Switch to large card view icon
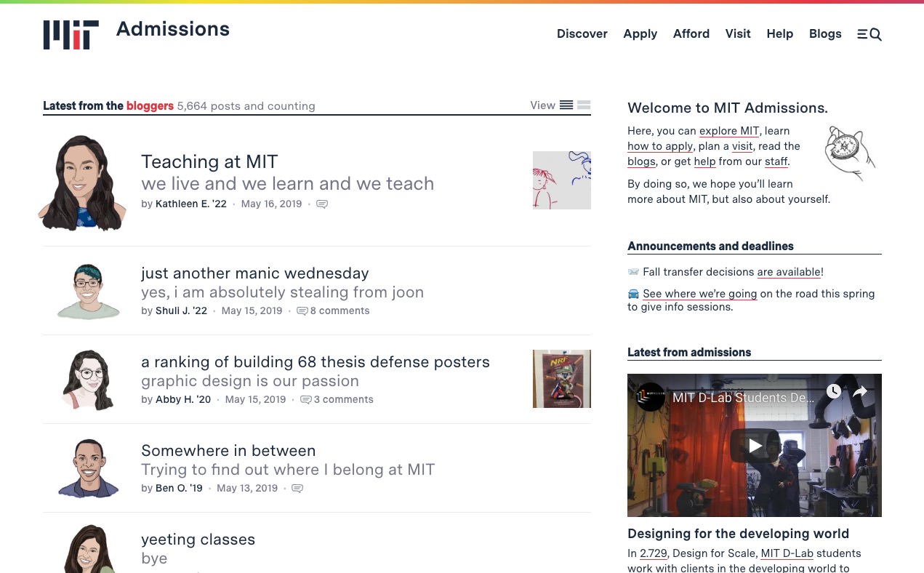This screenshot has width=924, height=573. click(584, 105)
